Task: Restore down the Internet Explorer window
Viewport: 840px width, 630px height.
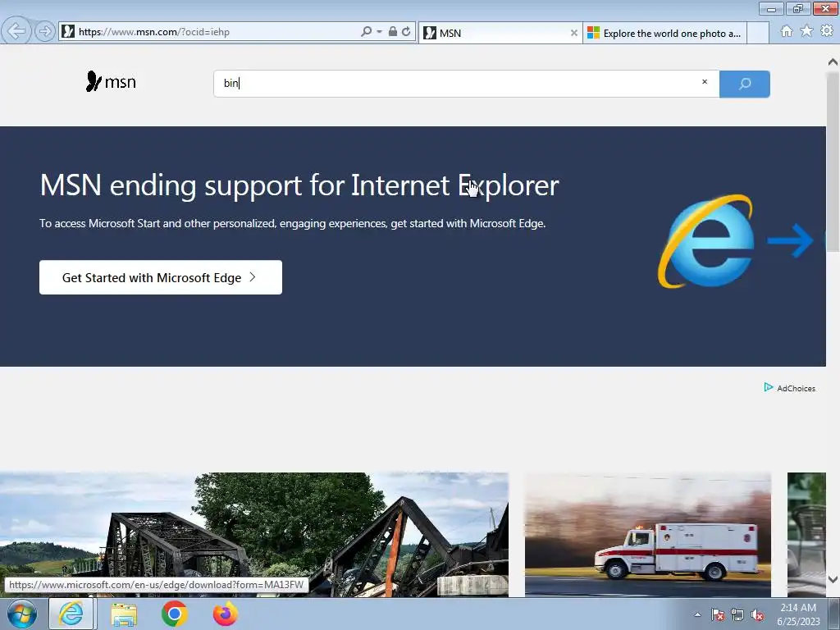Action: point(798,8)
